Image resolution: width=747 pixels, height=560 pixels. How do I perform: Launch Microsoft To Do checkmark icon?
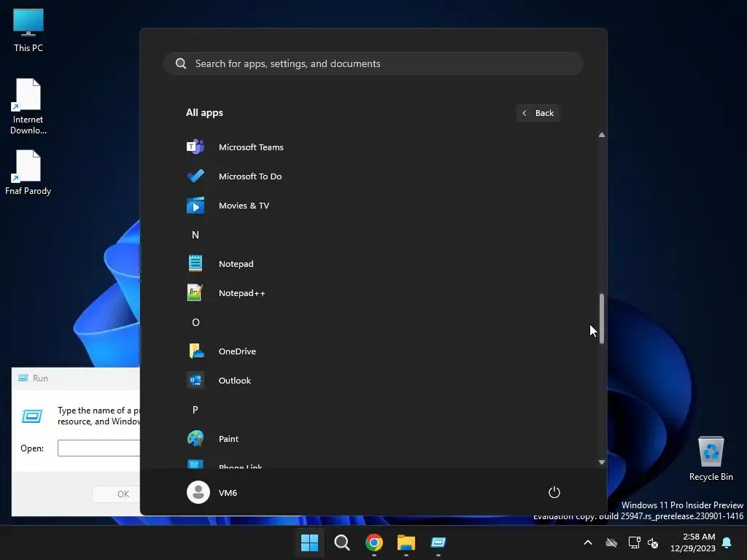coord(196,176)
